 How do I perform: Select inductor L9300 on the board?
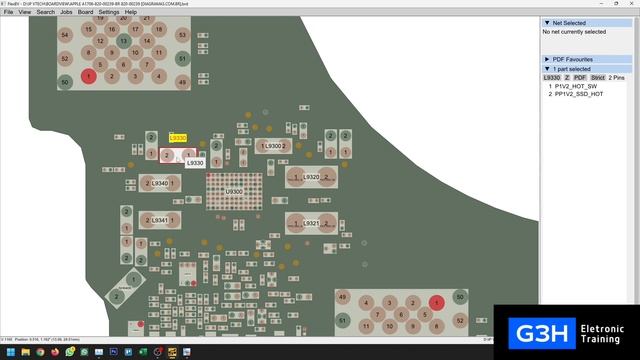pos(273,146)
